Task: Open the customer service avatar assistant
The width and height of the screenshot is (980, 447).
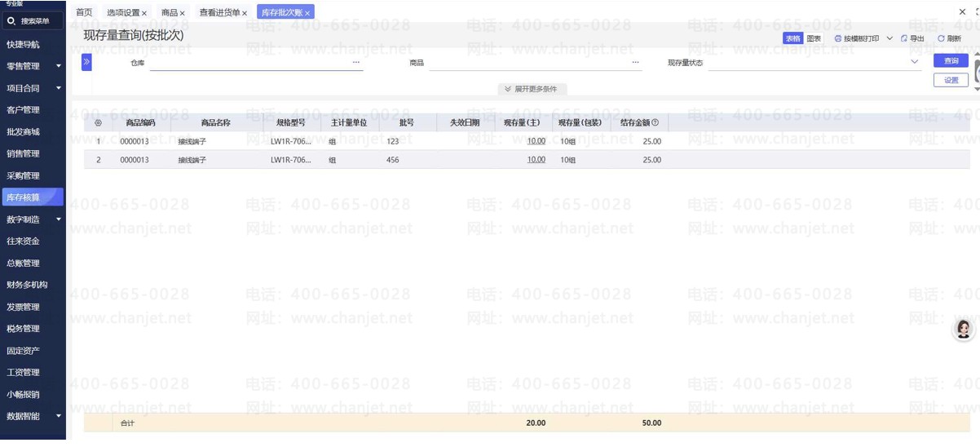Action: (x=964, y=329)
